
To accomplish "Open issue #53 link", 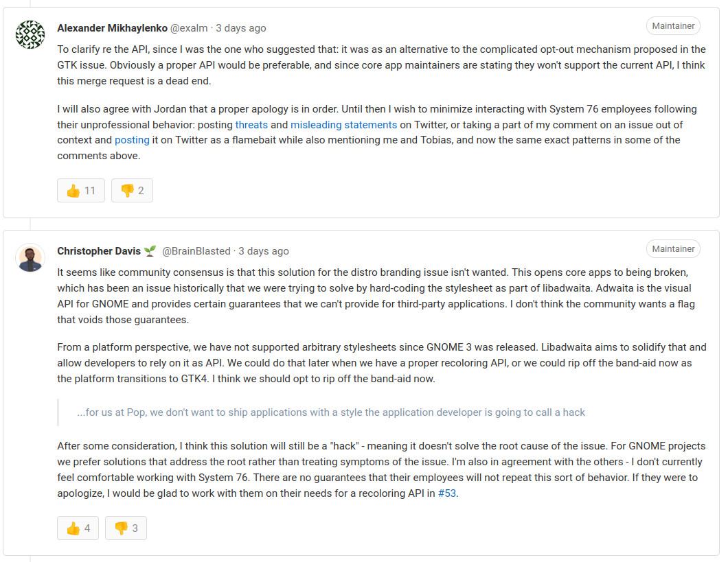I will (x=446, y=493).
